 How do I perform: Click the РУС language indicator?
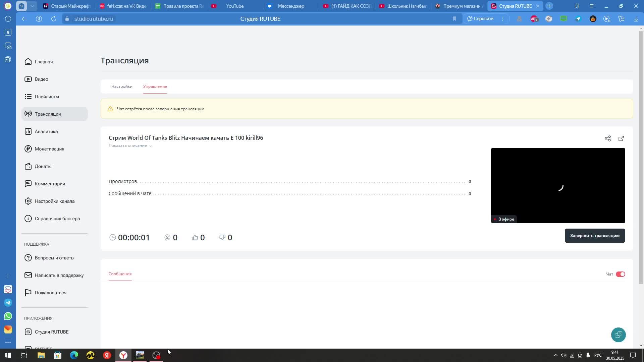pos(598,355)
